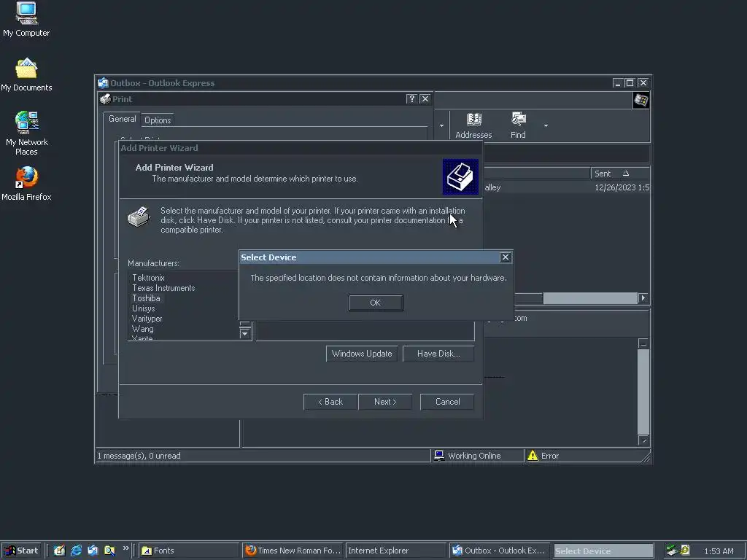This screenshot has width=747, height=560.
Task: Sort messages by Sent column header
Action: pyautogui.click(x=619, y=174)
